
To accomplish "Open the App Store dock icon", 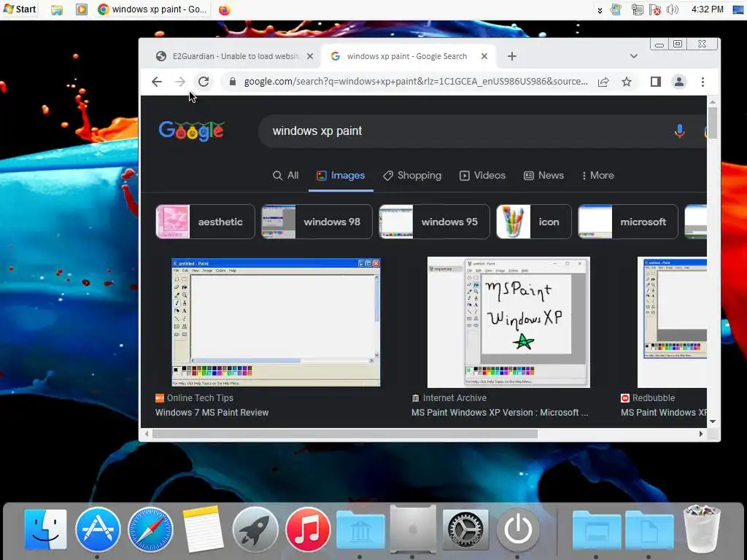I will (98, 529).
